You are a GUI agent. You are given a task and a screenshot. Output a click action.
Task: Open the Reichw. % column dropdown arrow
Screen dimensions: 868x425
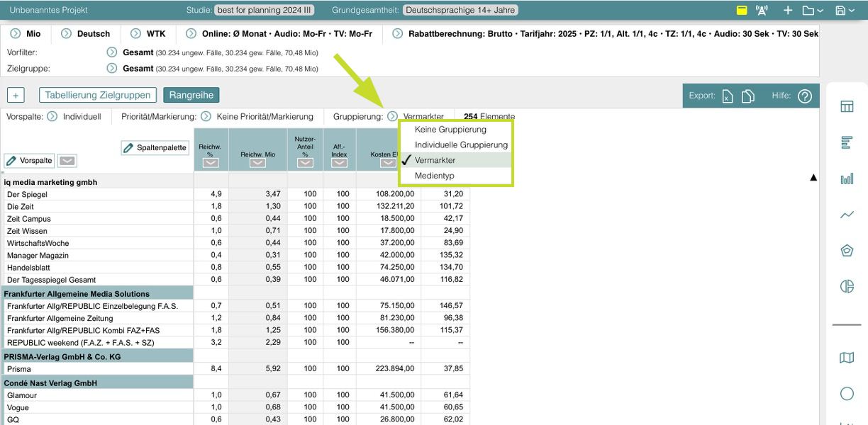[x=211, y=163]
